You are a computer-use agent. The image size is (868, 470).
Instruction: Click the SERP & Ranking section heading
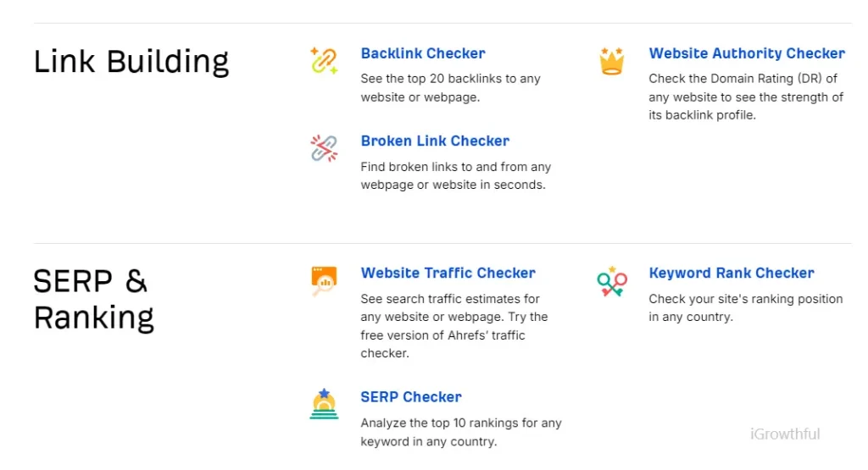(93, 300)
